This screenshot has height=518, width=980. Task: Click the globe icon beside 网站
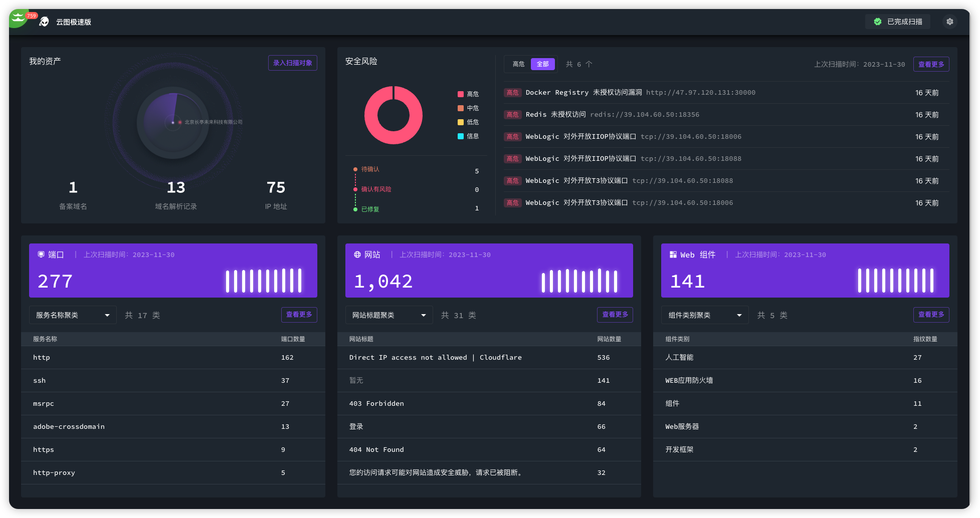(357, 254)
